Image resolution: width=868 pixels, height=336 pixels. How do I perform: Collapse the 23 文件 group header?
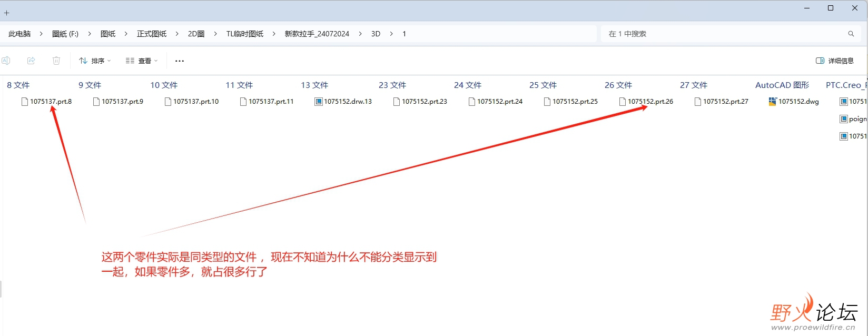392,85
